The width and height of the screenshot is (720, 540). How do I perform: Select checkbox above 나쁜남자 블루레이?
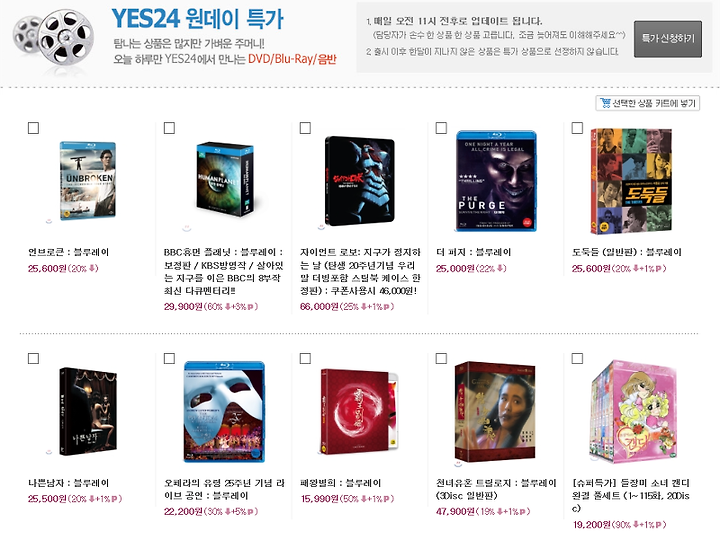[x=34, y=359]
